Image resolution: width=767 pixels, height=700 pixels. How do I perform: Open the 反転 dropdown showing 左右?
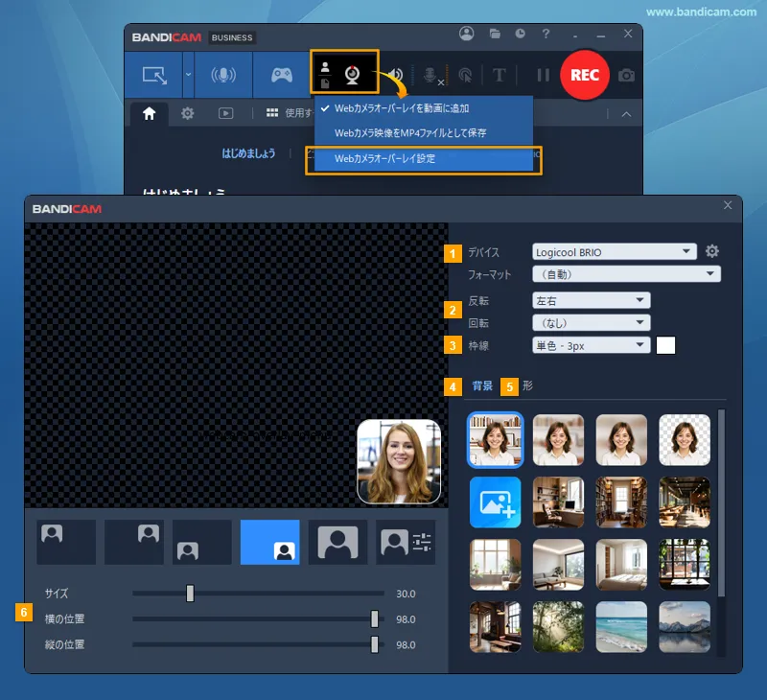click(591, 300)
